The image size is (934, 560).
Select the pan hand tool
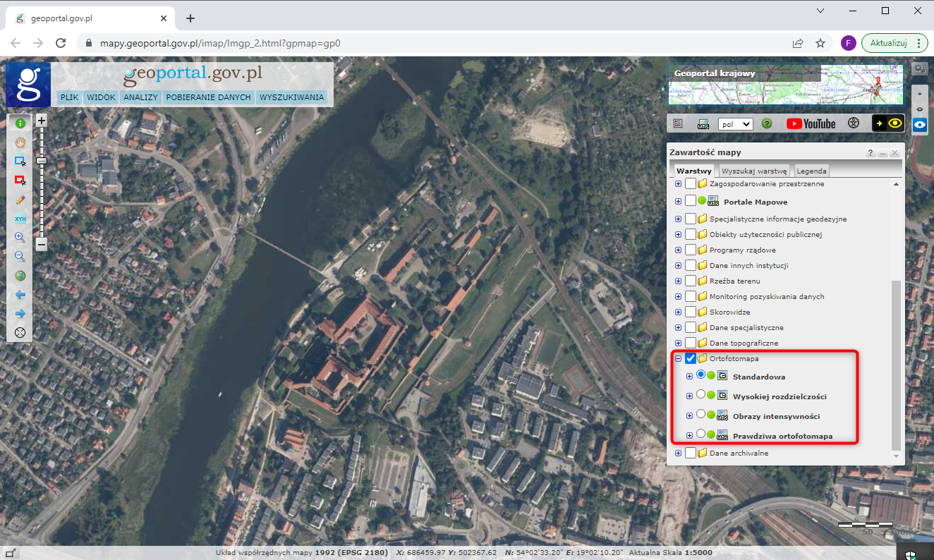coord(20,142)
